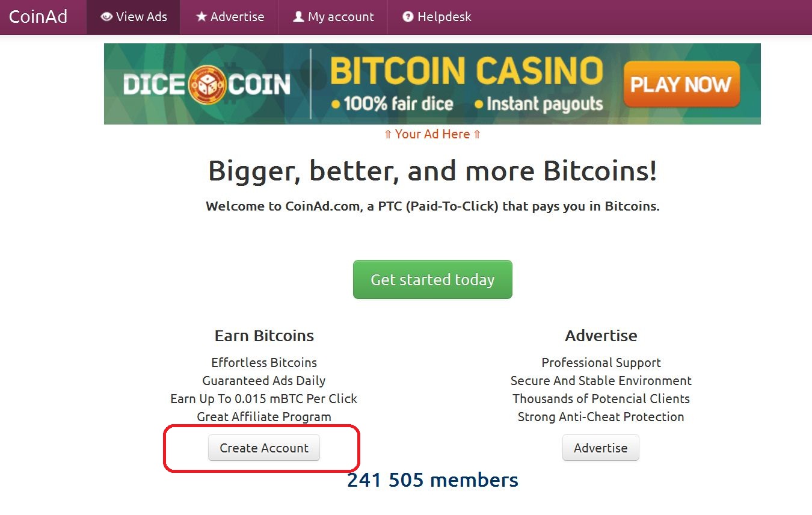Click the CoinAd brand logo
The image size is (812, 515).
pos(38,17)
